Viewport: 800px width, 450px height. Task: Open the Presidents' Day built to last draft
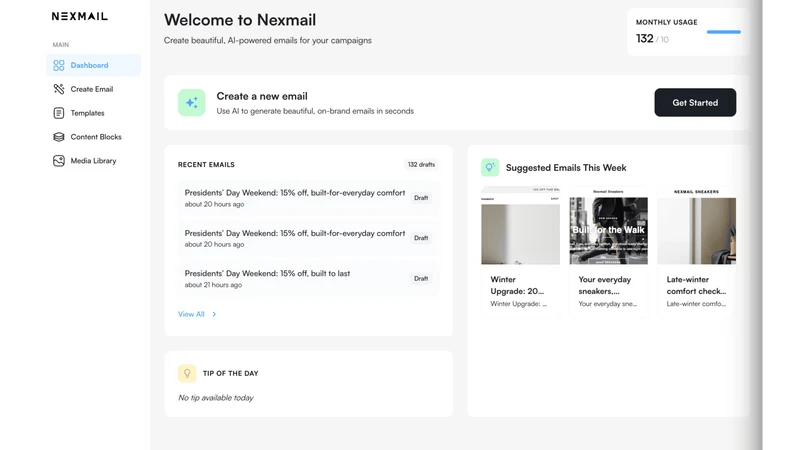tap(308, 279)
